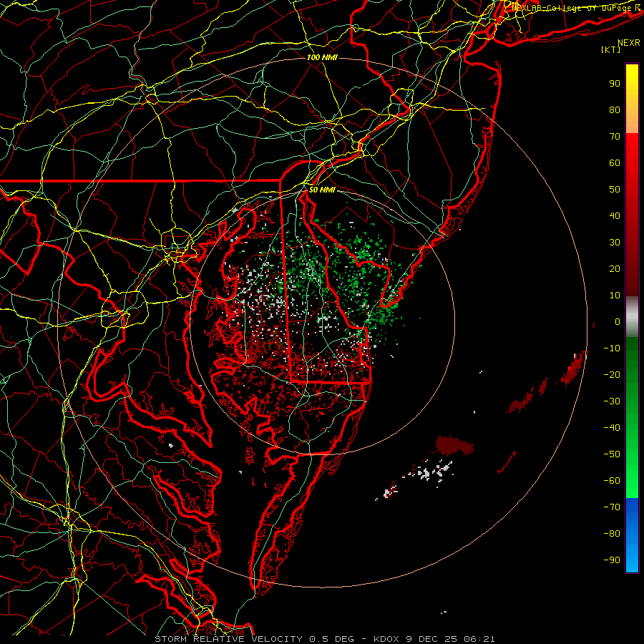Select the 30 value on velocity scale
The width and height of the screenshot is (644, 644).
[615, 243]
